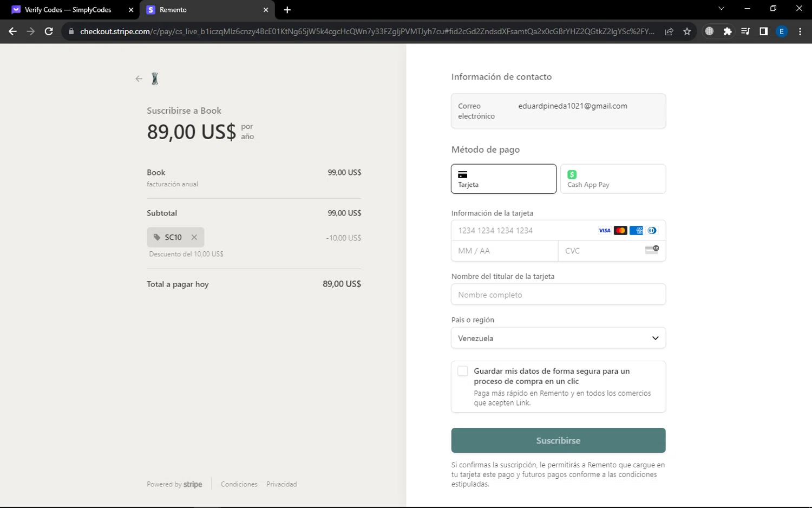This screenshot has width=812, height=508.
Task: Click the Book line item label
Action: point(156,172)
